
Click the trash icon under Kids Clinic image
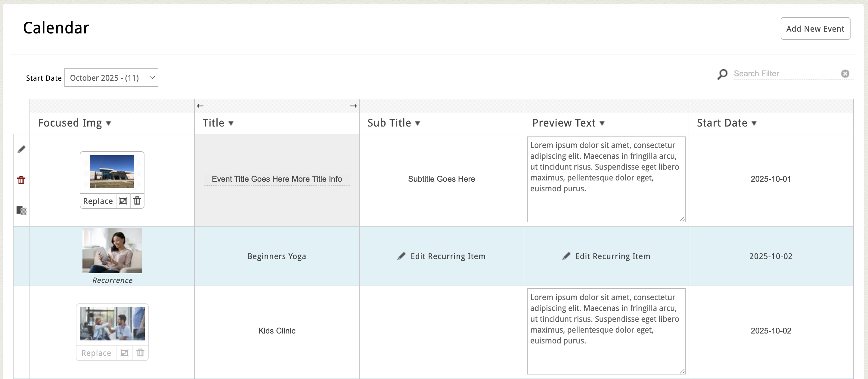coord(140,353)
